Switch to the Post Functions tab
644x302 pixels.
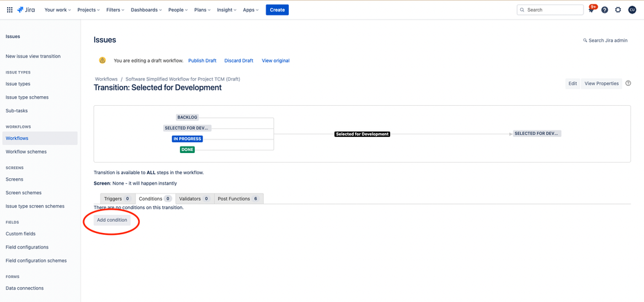click(239, 199)
